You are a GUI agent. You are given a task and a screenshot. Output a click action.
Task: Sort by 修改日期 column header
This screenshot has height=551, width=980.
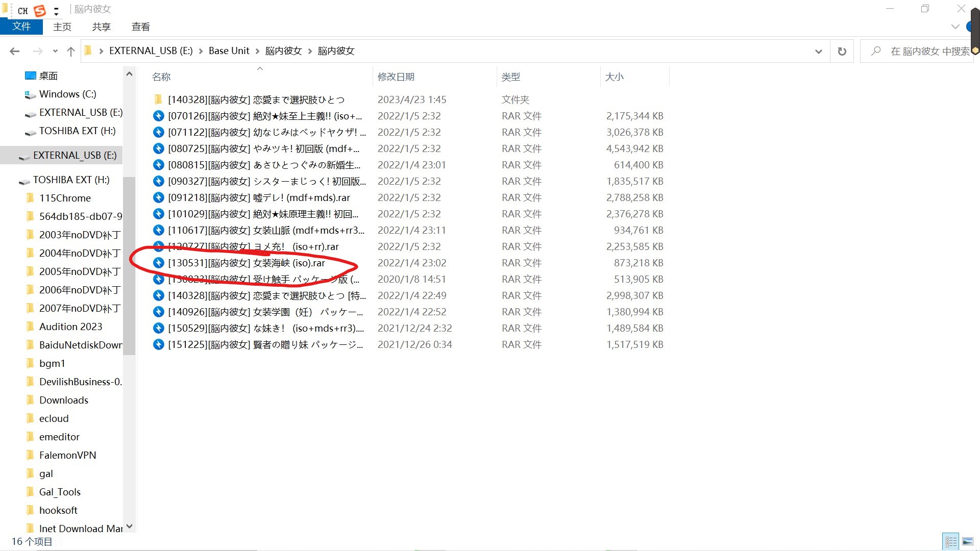click(396, 77)
